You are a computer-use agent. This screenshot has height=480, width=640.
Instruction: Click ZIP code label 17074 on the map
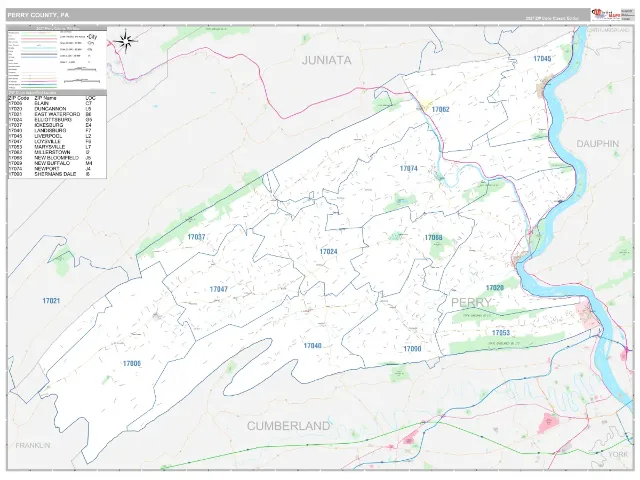click(x=409, y=169)
